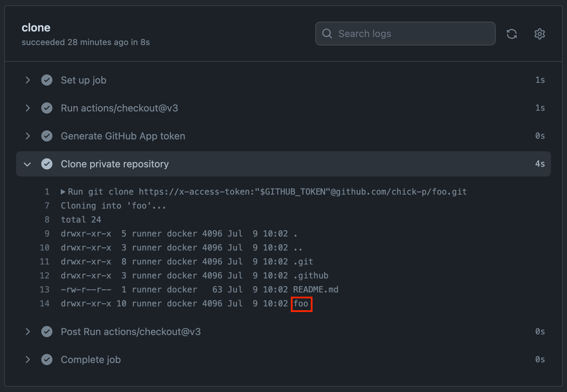Image resolution: width=567 pixels, height=392 pixels.
Task: Click log line number 1 link
Action: 47,192
